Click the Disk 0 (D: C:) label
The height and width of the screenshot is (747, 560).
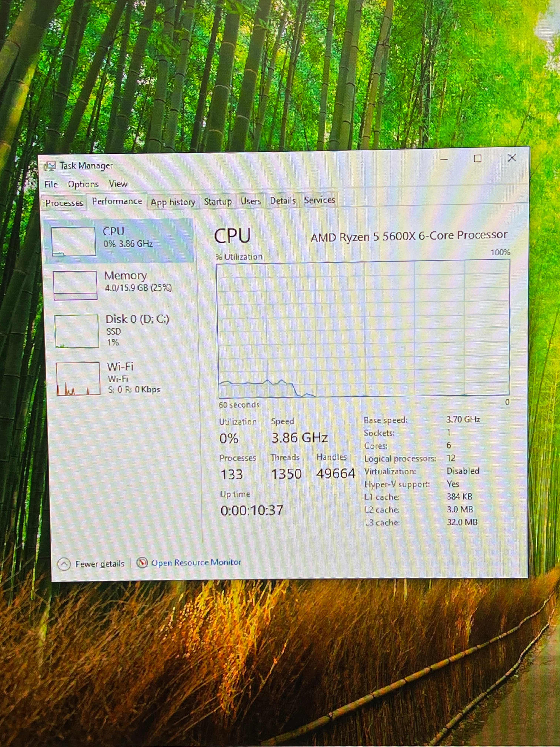tap(137, 319)
